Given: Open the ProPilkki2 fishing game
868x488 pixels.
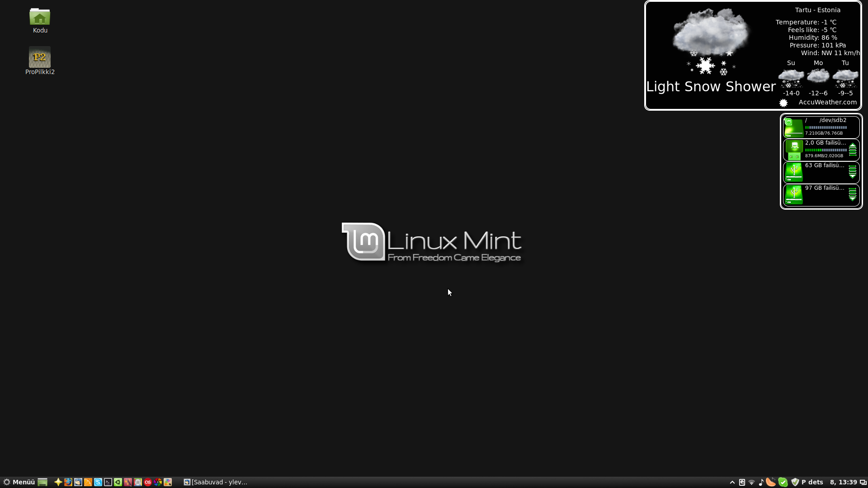Looking at the screenshot, I should pyautogui.click(x=39, y=57).
